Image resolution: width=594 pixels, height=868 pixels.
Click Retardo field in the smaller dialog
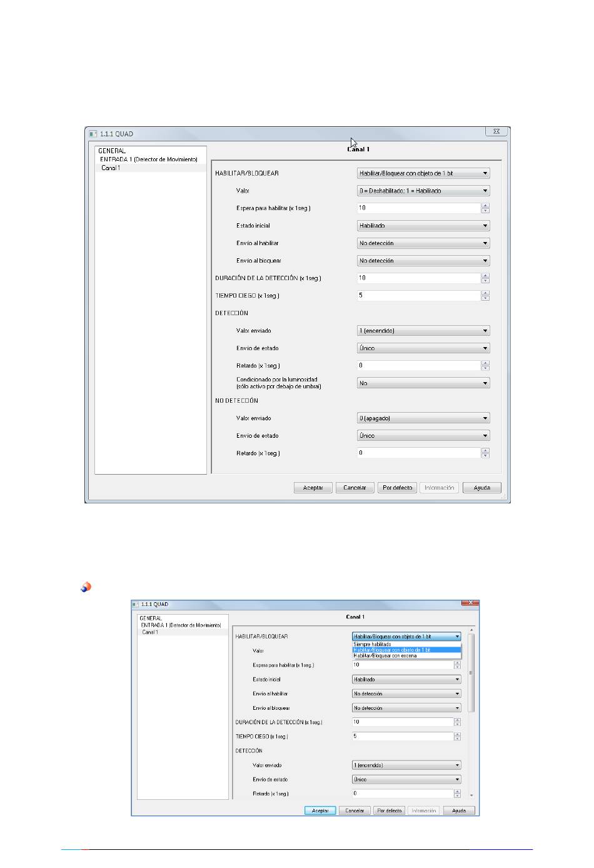[x=403, y=794]
